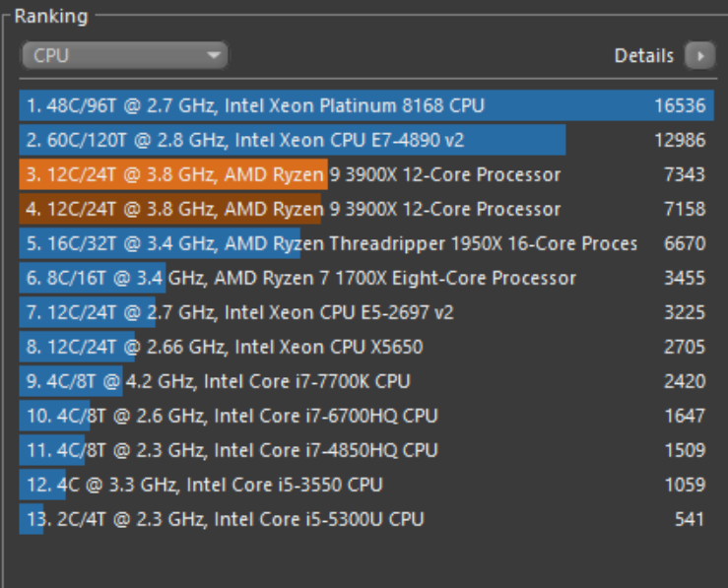Select the Threadripper 1950X ranking entry
This screenshot has width=728, height=588.
366,243
